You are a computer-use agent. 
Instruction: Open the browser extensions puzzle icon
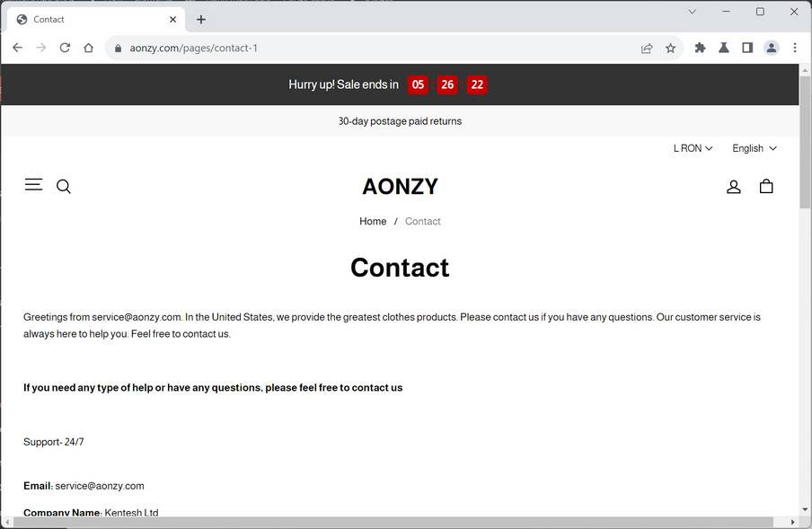(701, 48)
